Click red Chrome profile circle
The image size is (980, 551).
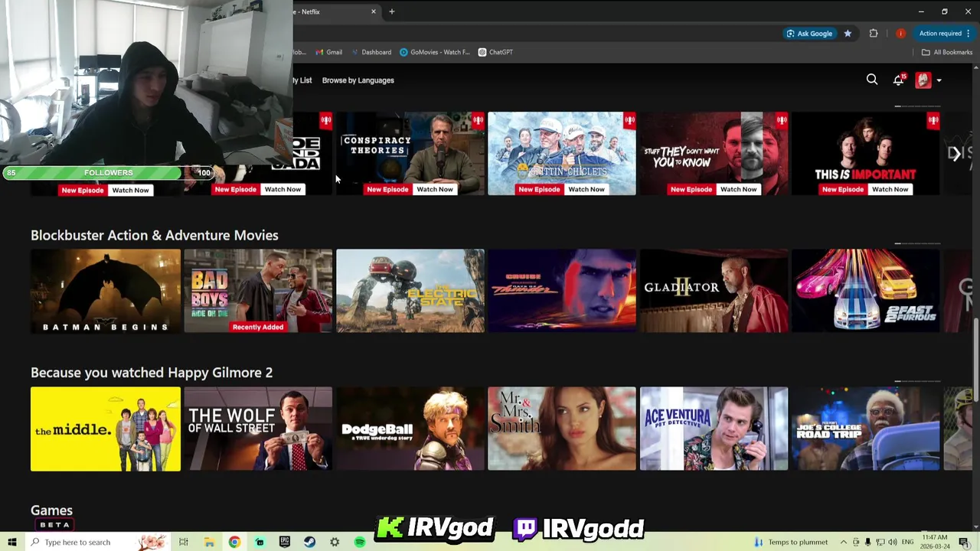pyautogui.click(x=901, y=33)
